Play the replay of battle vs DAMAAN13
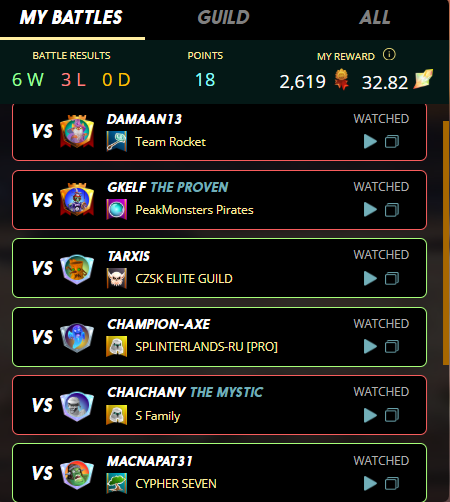 point(370,141)
